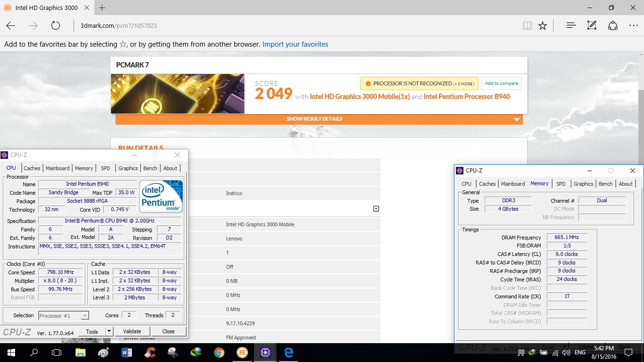Open Microsoft Word from the taskbar
Screen dimensions: 644x362
pyautogui.click(x=127, y=352)
